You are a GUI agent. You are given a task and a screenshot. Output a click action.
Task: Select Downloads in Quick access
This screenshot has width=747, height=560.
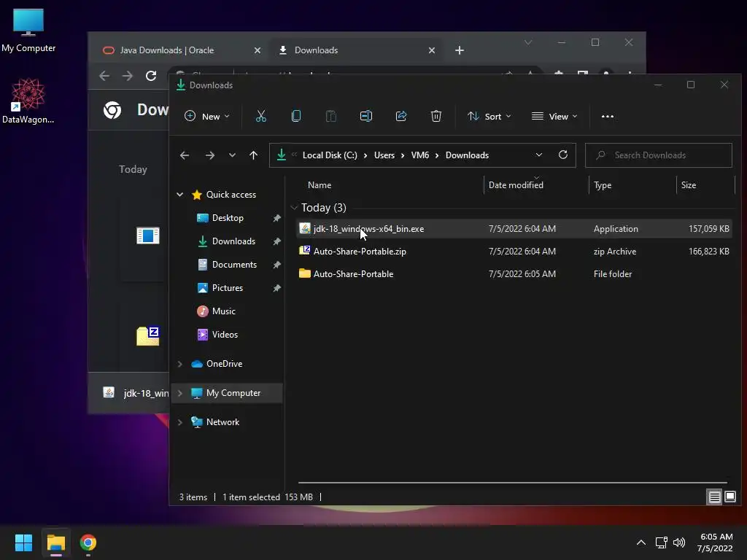[x=233, y=241]
